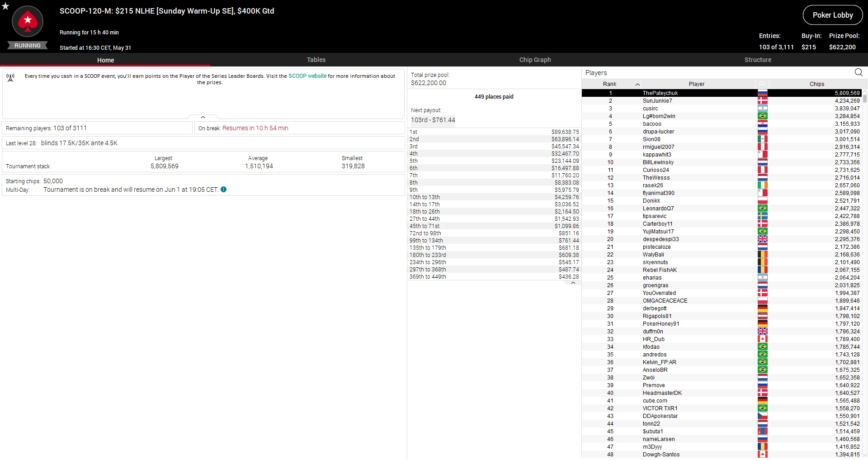Screen dimensions: 868x460
Task: Select player row Kelvin_FP:AR
Action: click(x=722, y=362)
